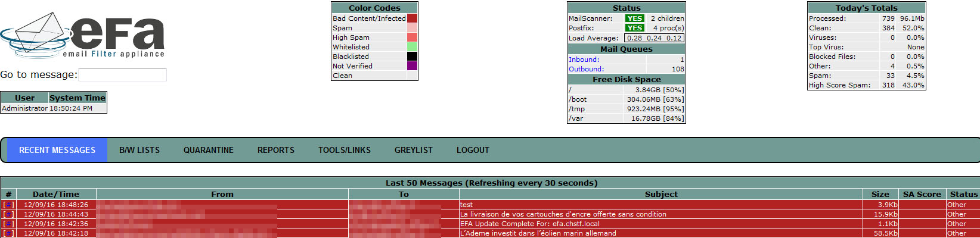This screenshot has width=980, height=238.
Task: Open the Quarantine page
Action: click(209, 150)
